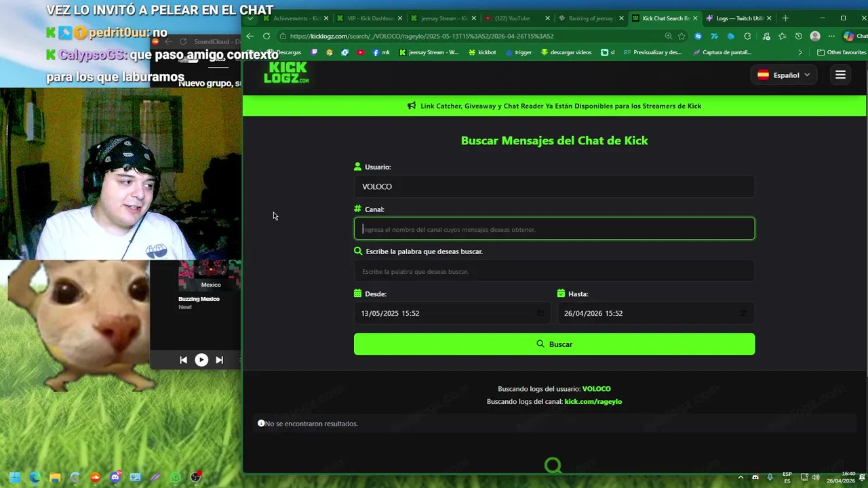Viewport: 868px width, 488px height.
Task: Click the microphone tray icon
Action: [x=770, y=477]
